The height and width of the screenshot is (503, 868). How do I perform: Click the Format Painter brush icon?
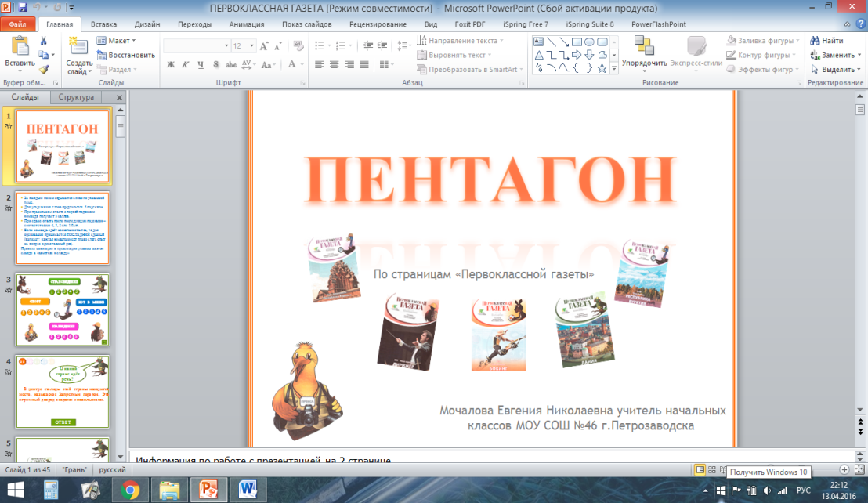pos(44,69)
